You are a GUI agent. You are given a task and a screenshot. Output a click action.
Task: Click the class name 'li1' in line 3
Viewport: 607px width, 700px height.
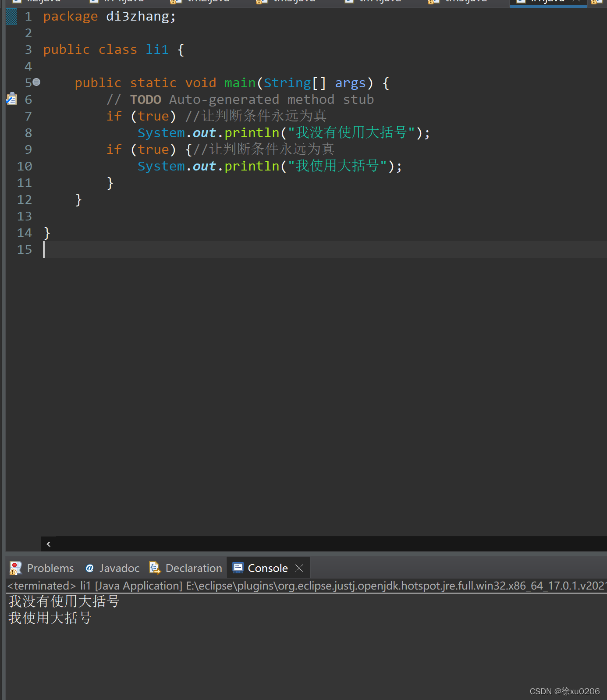click(x=157, y=50)
